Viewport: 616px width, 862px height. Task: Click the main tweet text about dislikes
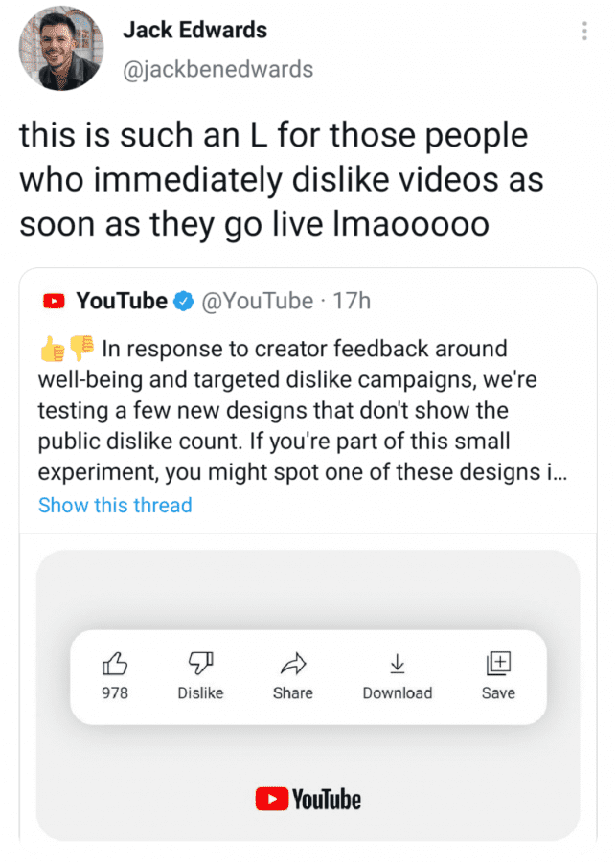282,179
